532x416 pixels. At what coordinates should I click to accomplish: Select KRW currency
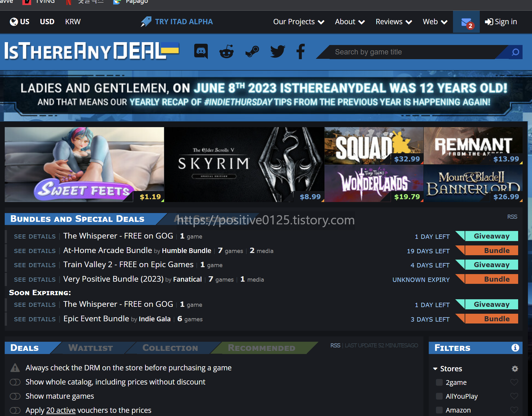tap(73, 22)
